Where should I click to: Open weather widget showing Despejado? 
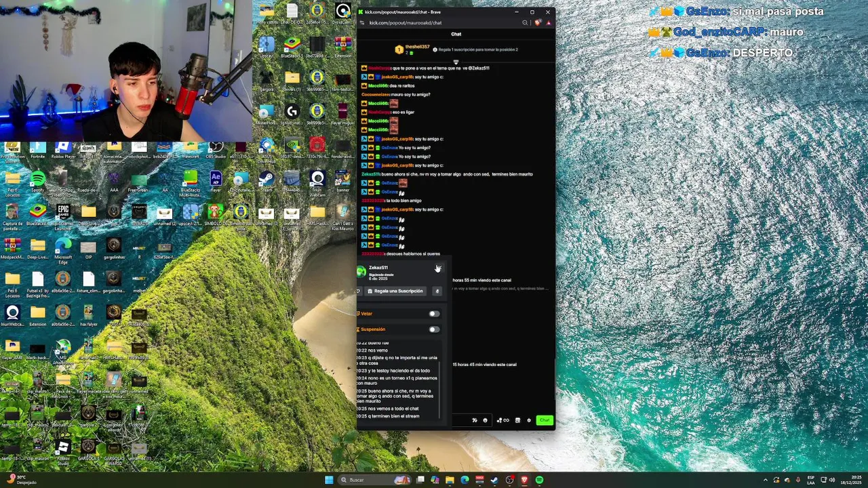click(20, 480)
